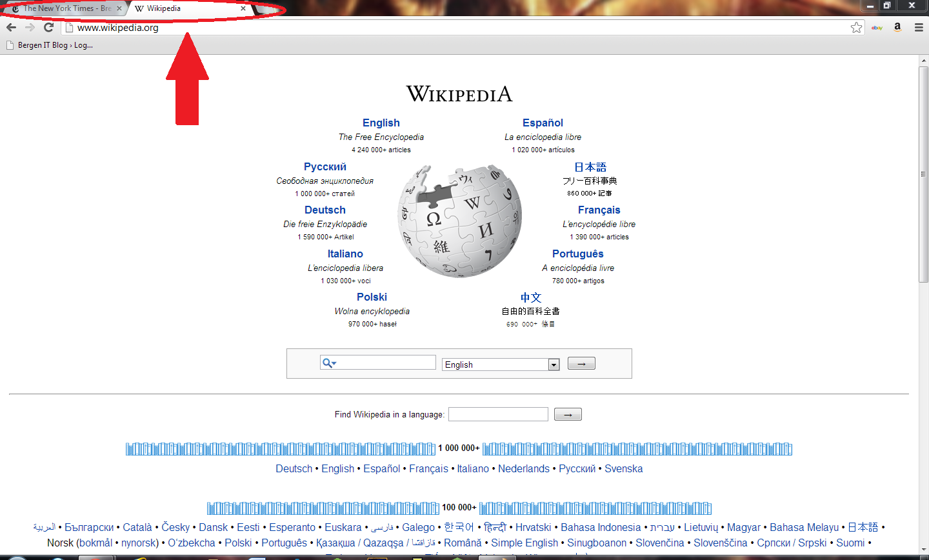Click the magnifier icon in search box

coord(329,363)
